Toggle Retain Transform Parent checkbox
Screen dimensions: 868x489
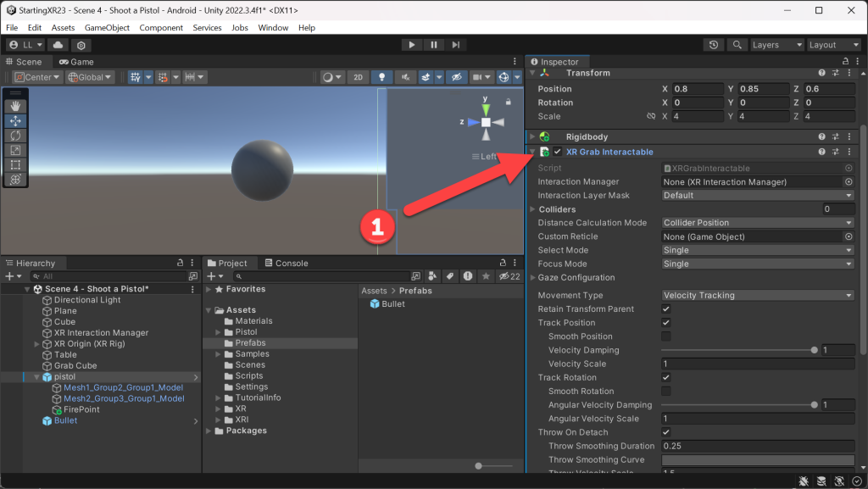coord(666,308)
